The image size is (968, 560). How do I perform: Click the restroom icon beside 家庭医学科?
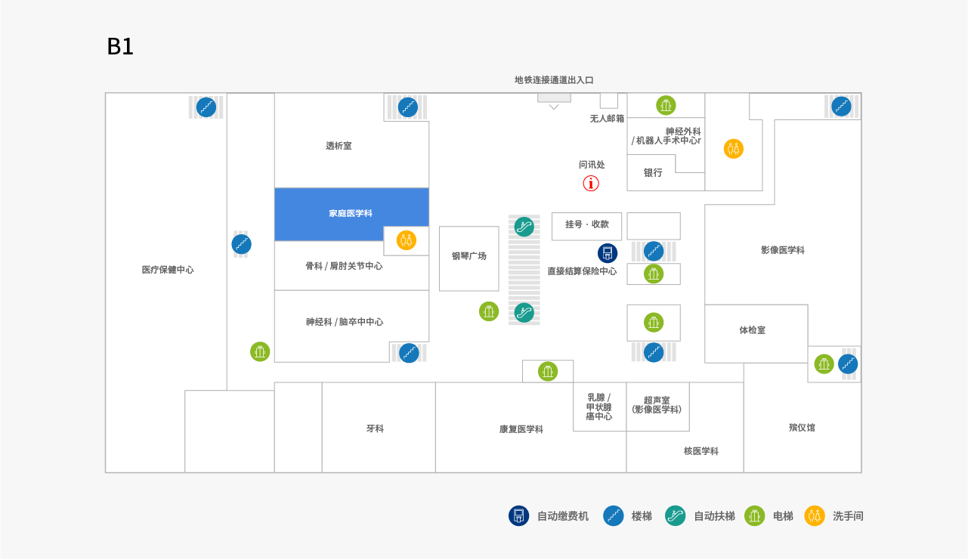point(407,240)
